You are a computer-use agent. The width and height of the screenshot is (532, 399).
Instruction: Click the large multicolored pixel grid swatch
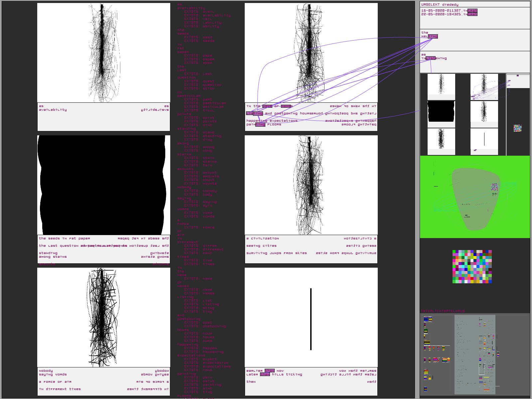[x=472, y=267]
